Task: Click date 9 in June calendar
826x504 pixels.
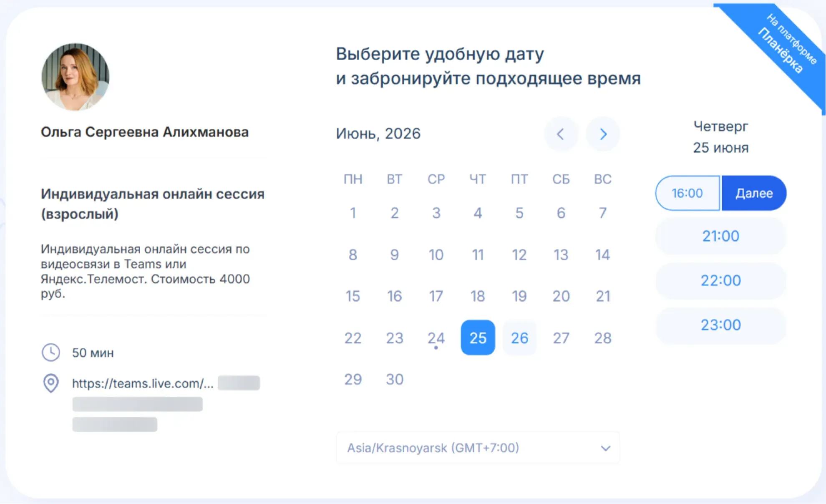Action: pyautogui.click(x=395, y=255)
